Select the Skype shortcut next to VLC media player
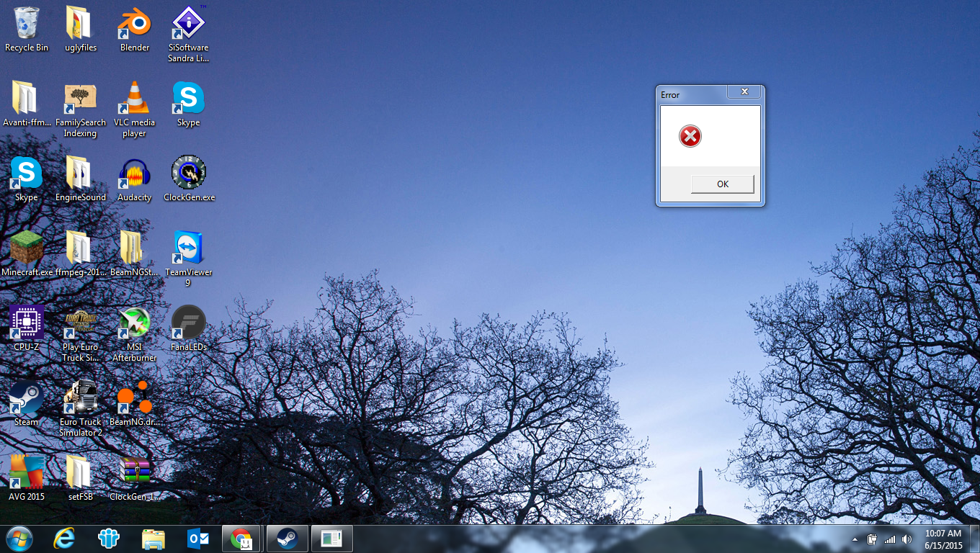Screen dimensions: 980x553 click(x=188, y=104)
